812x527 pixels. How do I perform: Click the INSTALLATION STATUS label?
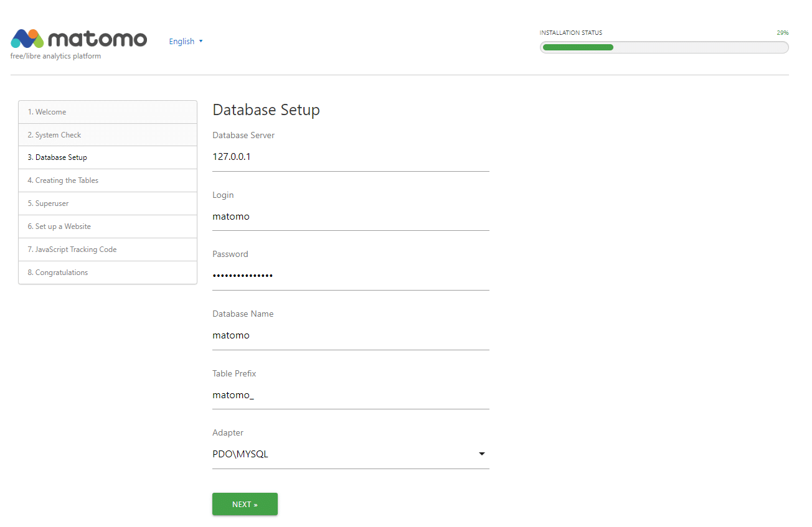click(571, 33)
